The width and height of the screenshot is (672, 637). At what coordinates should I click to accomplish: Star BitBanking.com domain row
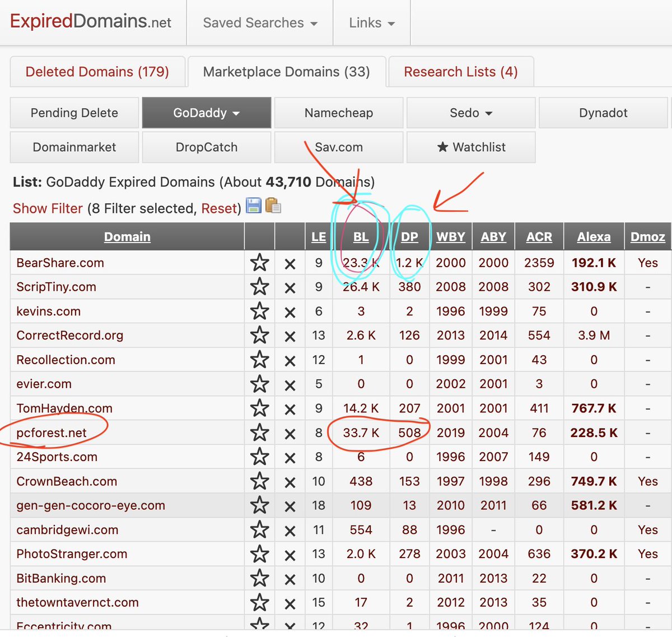coord(259,578)
